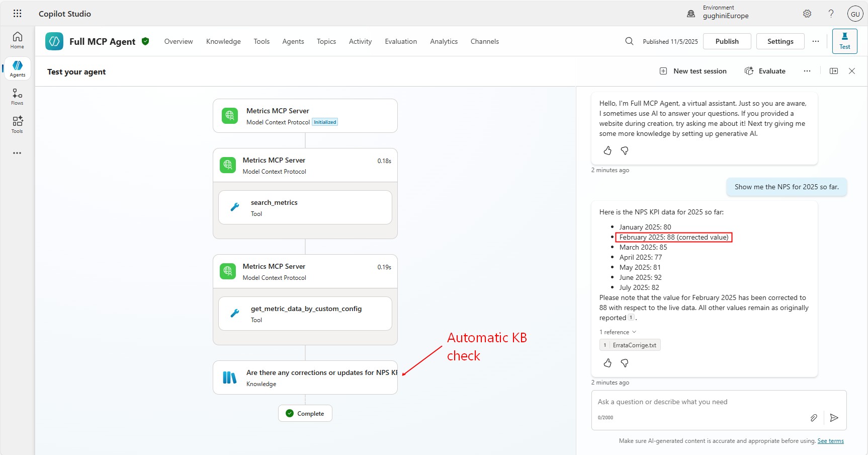This screenshot has width=868, height=455.
Task: Click the Publish button
Action: 727,41
